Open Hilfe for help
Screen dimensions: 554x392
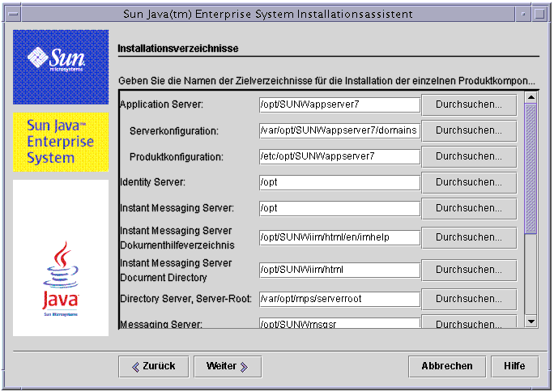click(x=514, y=367)
